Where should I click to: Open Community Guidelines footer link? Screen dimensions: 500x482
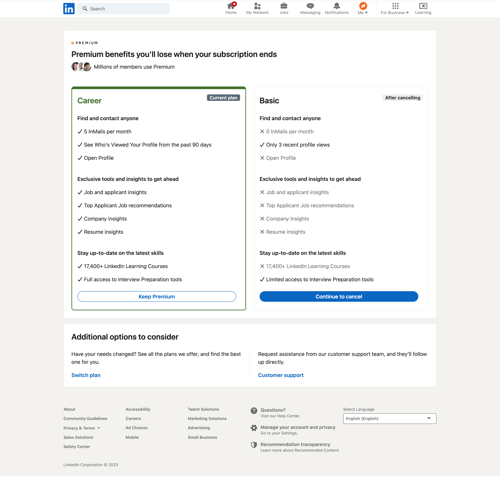point(85,418)
